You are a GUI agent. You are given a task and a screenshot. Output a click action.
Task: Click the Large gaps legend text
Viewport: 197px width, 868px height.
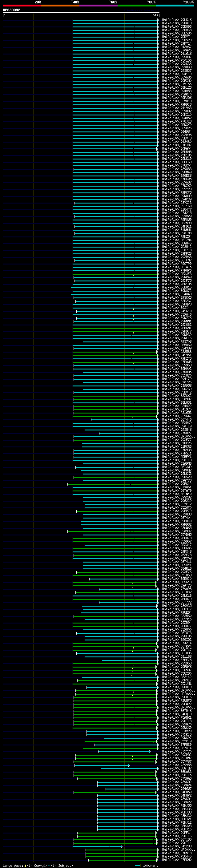[37, 865]
